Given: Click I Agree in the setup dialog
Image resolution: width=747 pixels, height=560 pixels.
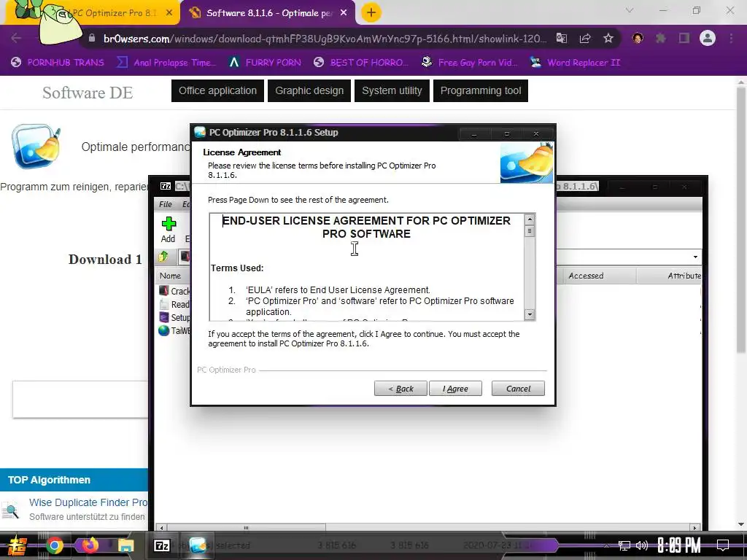Looking at the screenshot, I should 455,389.
